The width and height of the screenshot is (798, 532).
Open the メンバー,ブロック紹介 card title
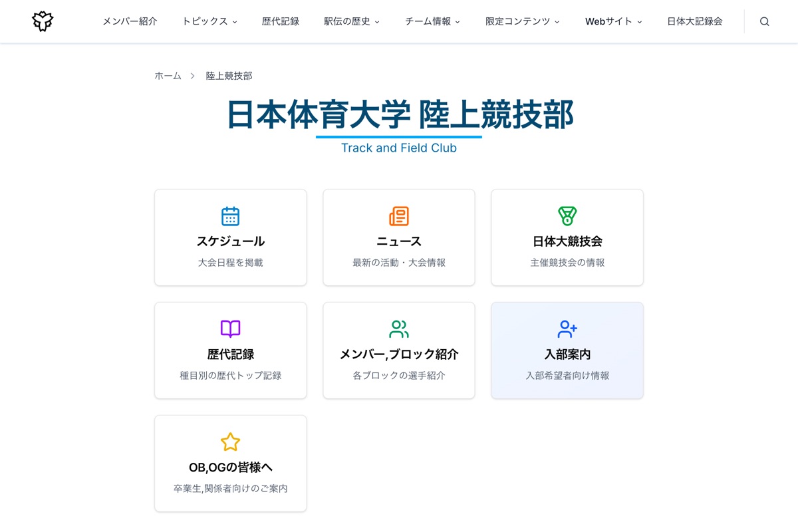point(399,354)
